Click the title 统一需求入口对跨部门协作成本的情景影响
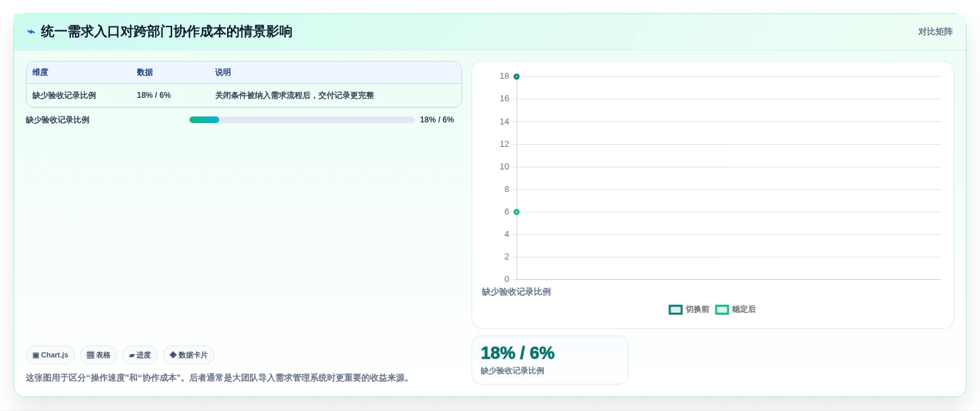The height and width of the screenshot is (411, 980). tap(166, 32)
